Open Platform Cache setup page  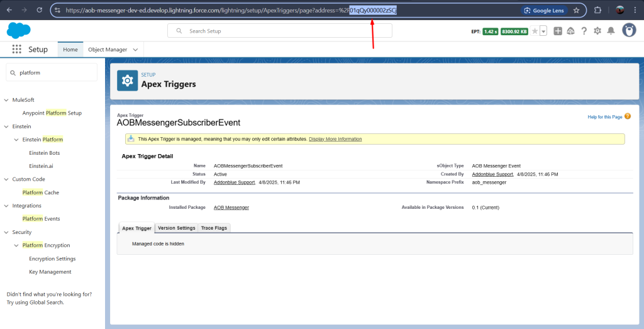tap(41, 192)
